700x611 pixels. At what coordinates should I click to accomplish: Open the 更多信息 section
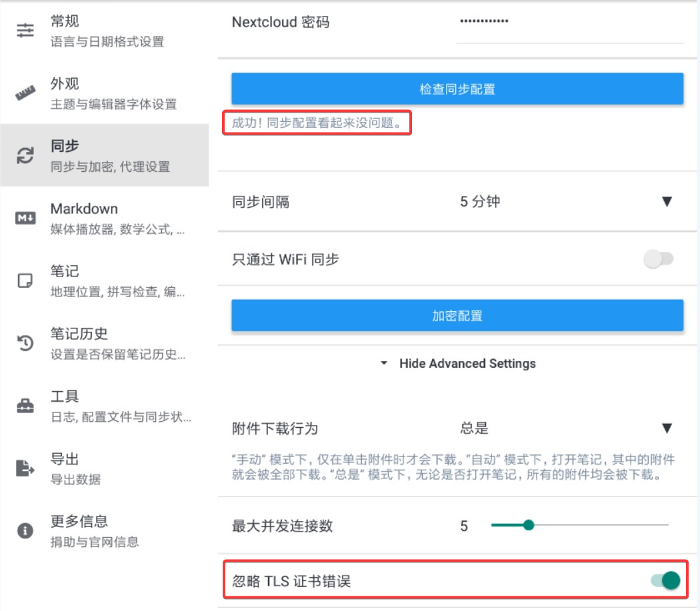point(105,530)
